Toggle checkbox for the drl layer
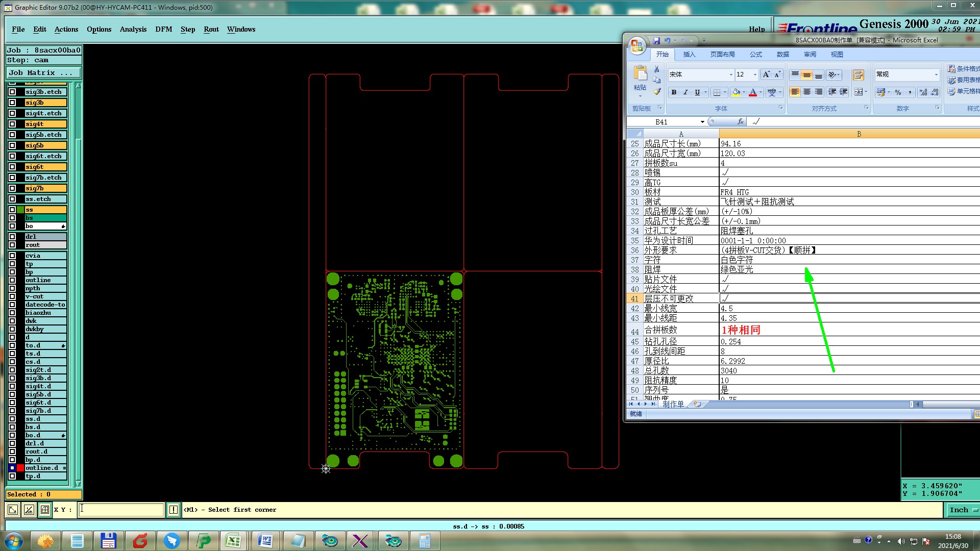The height and width of the screenshot is (551, 980). point(12,237)
